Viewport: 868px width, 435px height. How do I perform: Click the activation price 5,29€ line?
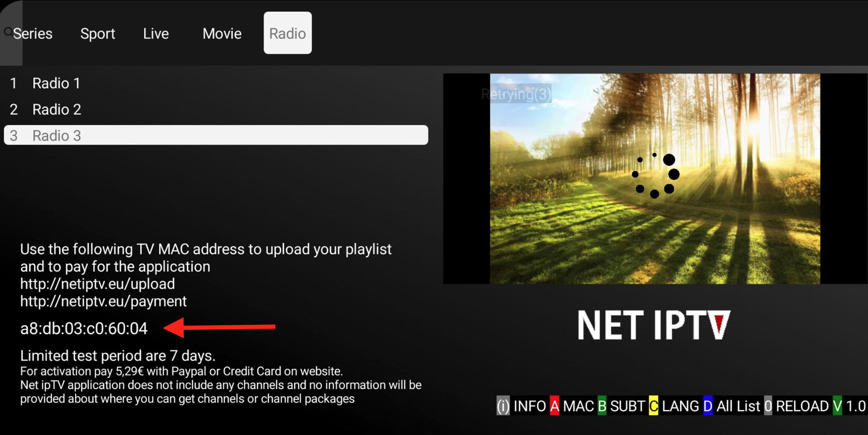(x=181, y=371)
